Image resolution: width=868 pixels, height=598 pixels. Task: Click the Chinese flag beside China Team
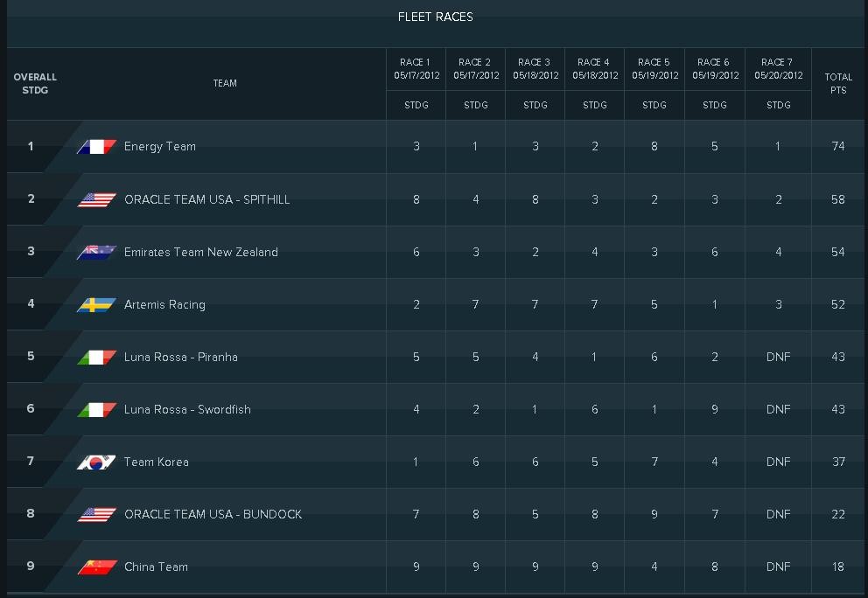(x=97, y=567)
